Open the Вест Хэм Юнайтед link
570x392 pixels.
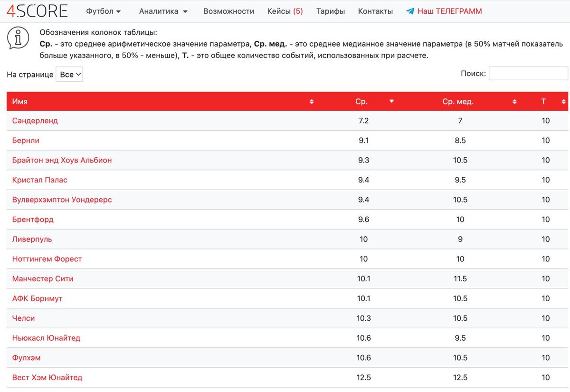pyautogui.click(x=47, y=377)
